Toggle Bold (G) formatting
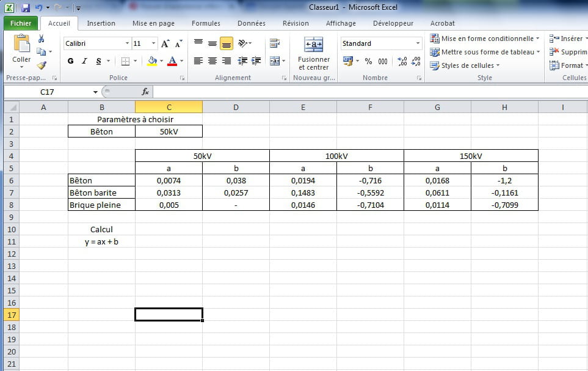Viewport: 588px width, 371px height. click(x=71, y=61)
